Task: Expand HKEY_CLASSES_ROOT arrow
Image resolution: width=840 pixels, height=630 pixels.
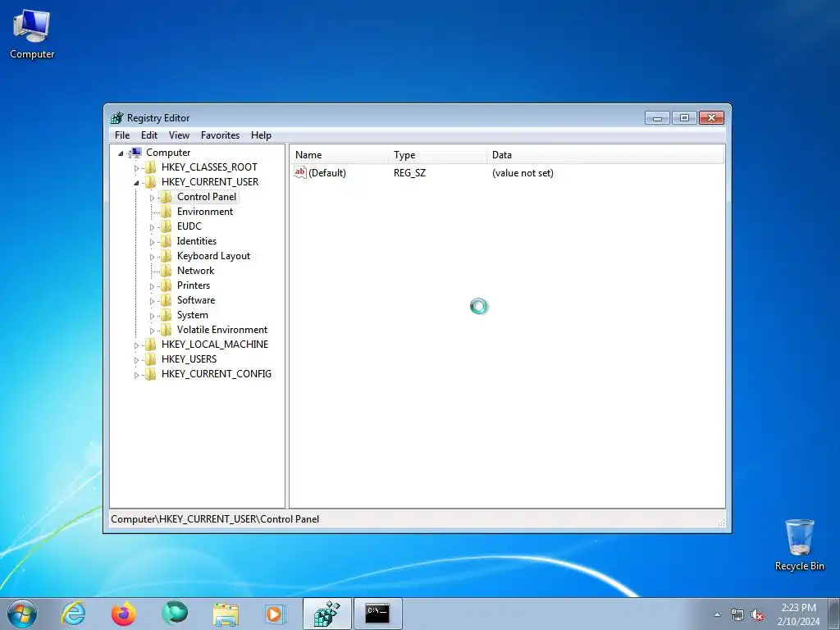Action: [x=136, y=168]
